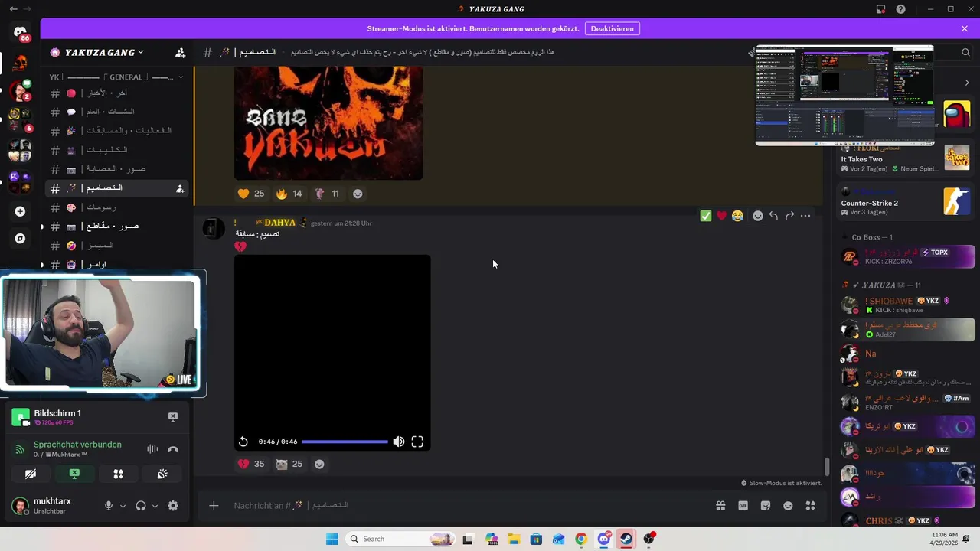Viewport: 980px width, 551px height.
Task: Open microphone input options chevron
Action: pos(122,506)
